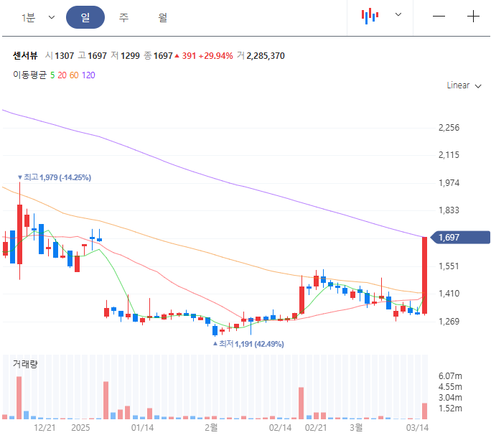
Task: Click the 1,410 price axis label
Action: click(x=449, y=294)
